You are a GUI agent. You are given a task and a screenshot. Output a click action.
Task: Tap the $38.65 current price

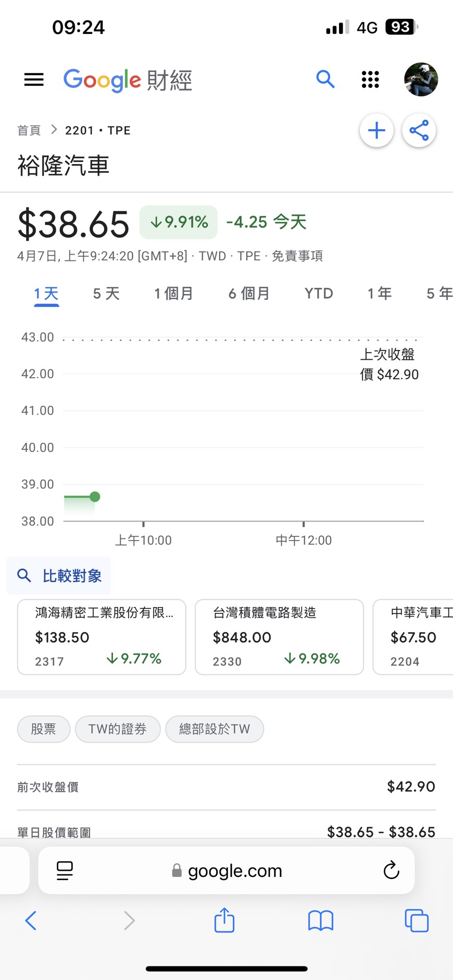(x=73, y=224)
